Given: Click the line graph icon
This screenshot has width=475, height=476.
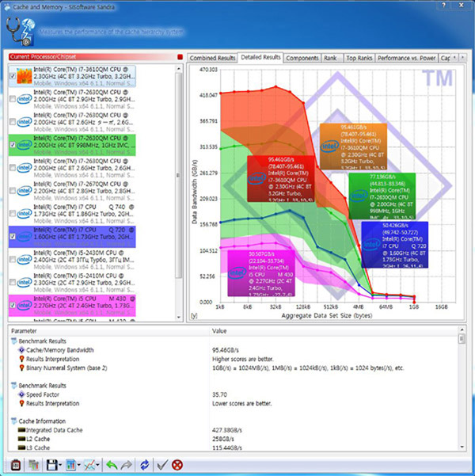Looking at the screenshot, I should coord(89,465).
